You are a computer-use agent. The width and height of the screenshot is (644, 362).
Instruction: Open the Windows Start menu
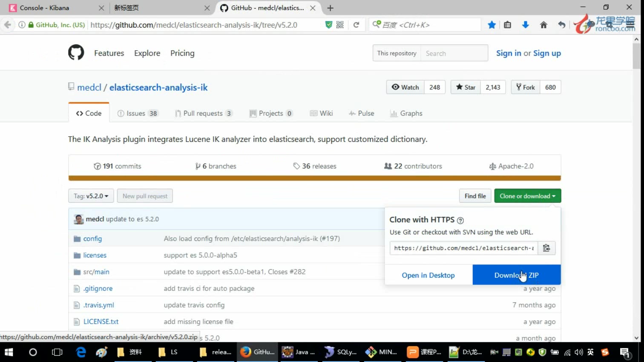(x=9, y=352)
